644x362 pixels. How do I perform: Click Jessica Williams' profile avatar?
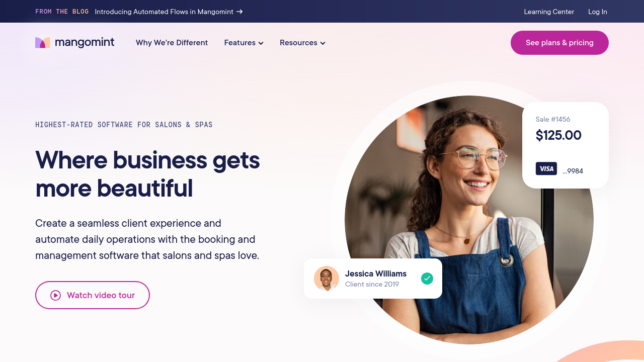(326, 279)
